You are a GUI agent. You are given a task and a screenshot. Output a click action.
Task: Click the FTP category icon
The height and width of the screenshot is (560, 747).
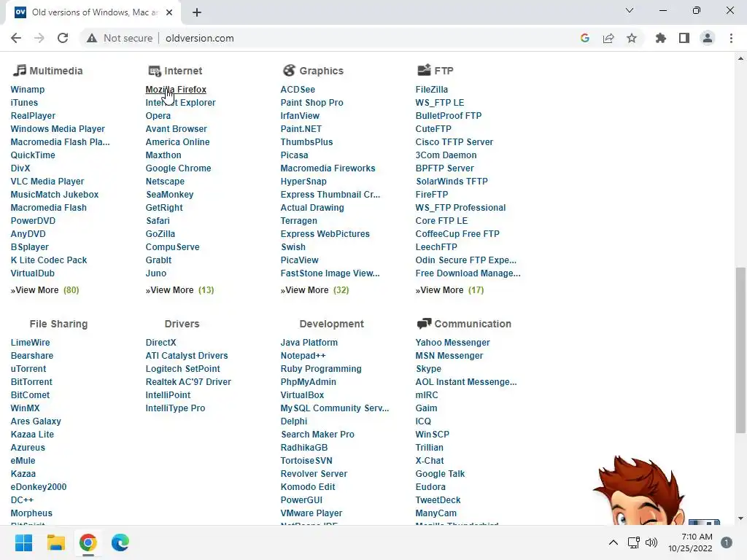pos(424,70)
